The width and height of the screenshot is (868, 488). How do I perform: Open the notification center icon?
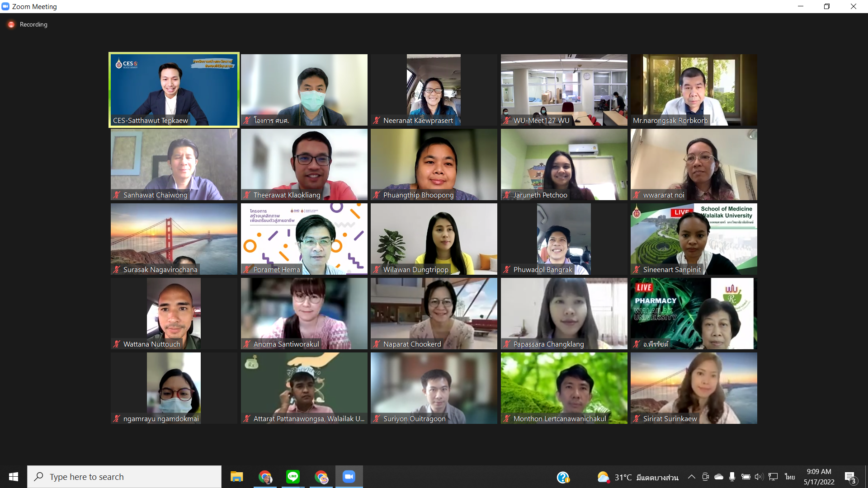(x=850, y=477)
